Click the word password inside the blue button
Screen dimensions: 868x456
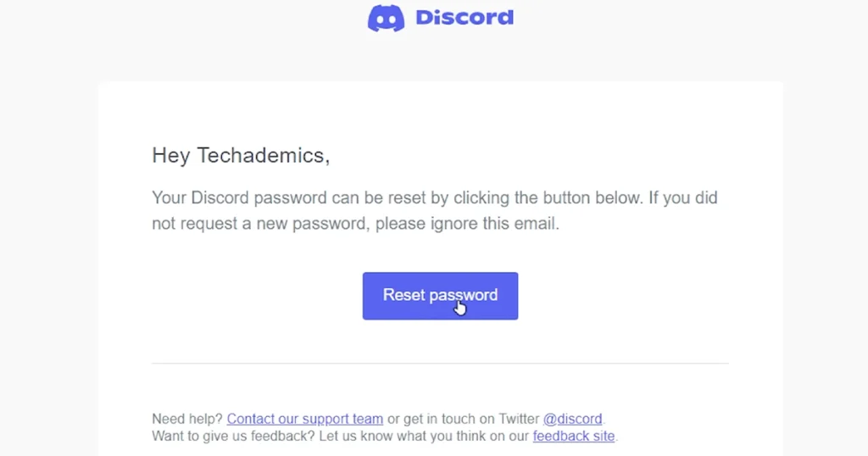pyautogui.click(x=464, y=295)
